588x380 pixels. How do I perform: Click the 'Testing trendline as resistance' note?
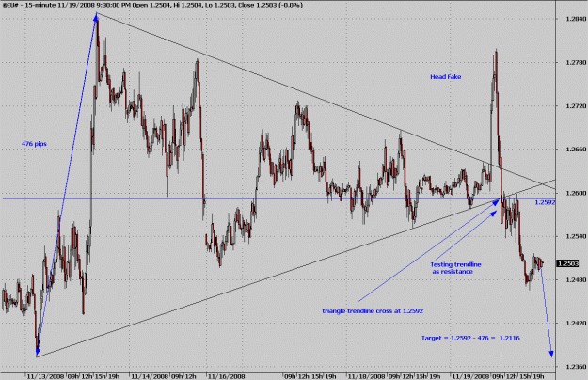tap(455, 268)
